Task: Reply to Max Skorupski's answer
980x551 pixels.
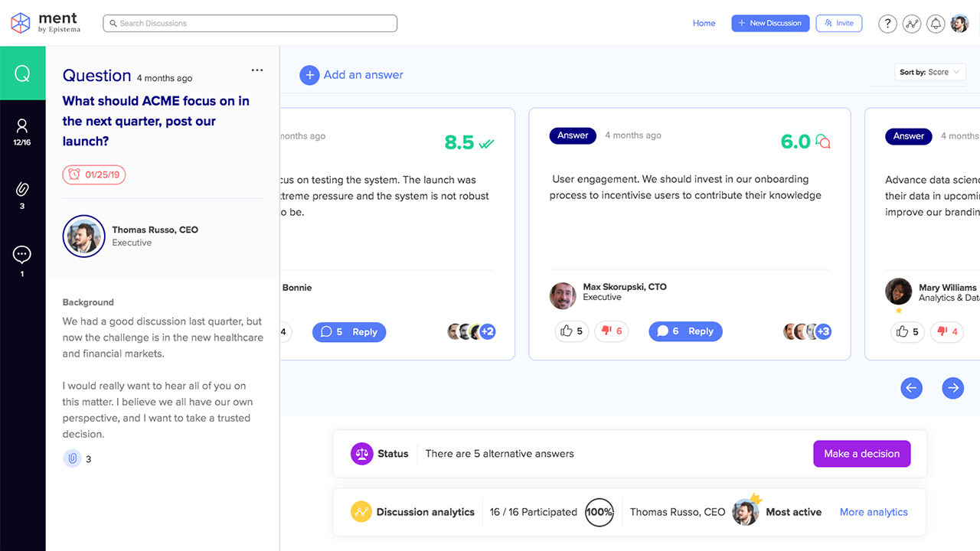Action: click(685, 331)
